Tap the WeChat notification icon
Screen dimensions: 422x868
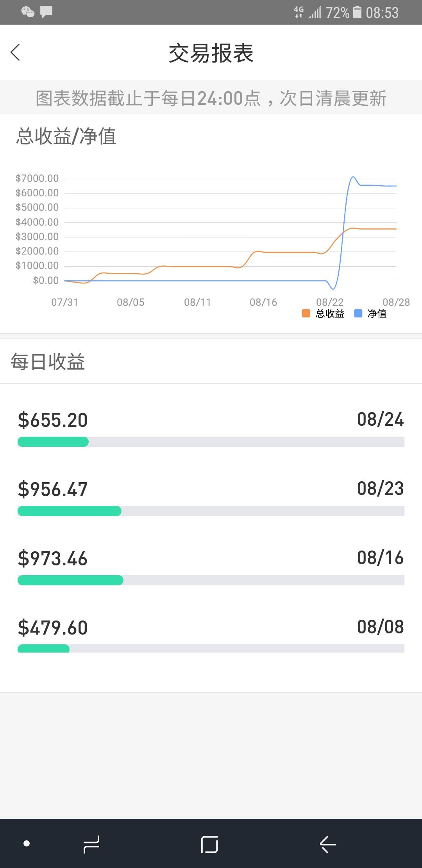28,12
